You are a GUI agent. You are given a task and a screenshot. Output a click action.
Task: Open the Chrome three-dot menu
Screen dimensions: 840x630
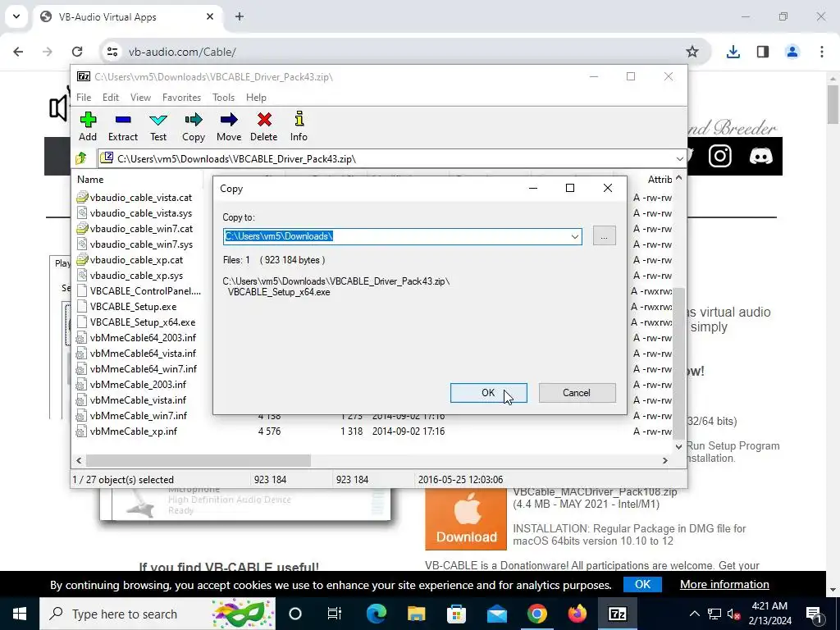pos(822,52)
